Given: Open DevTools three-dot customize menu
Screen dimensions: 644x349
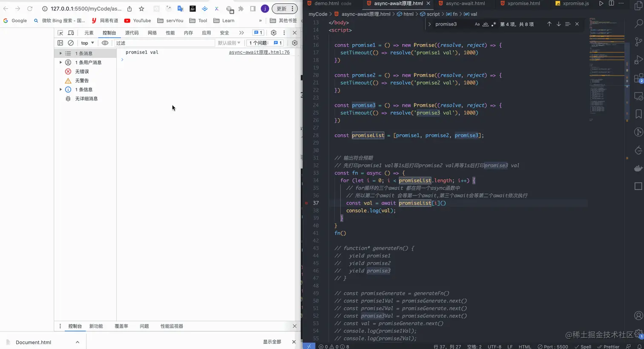Looking at the screenshot, I should tap(284, 33).
